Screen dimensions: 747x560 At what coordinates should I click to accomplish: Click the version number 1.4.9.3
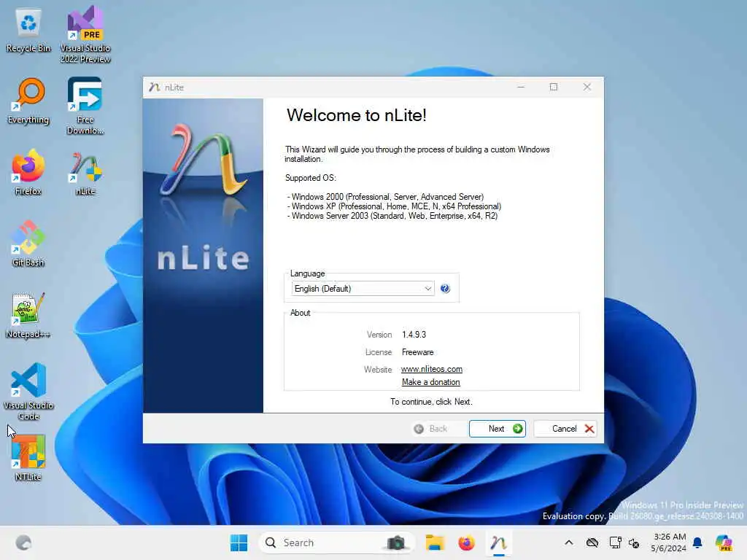414,335
